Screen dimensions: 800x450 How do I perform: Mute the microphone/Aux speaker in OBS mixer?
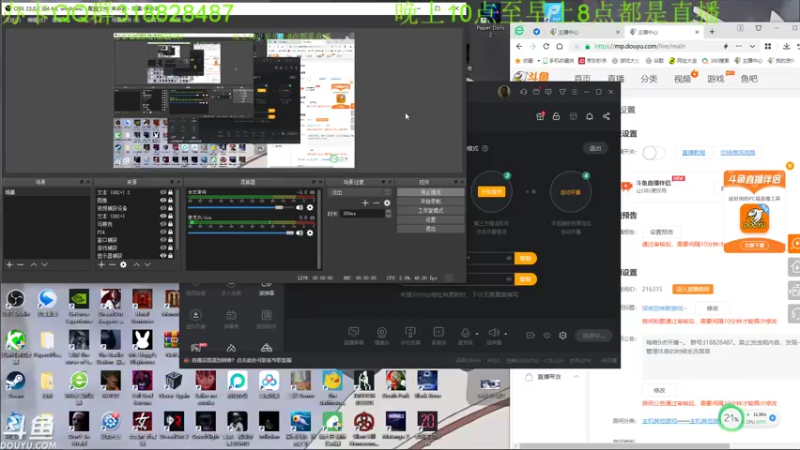coord(299,233)
